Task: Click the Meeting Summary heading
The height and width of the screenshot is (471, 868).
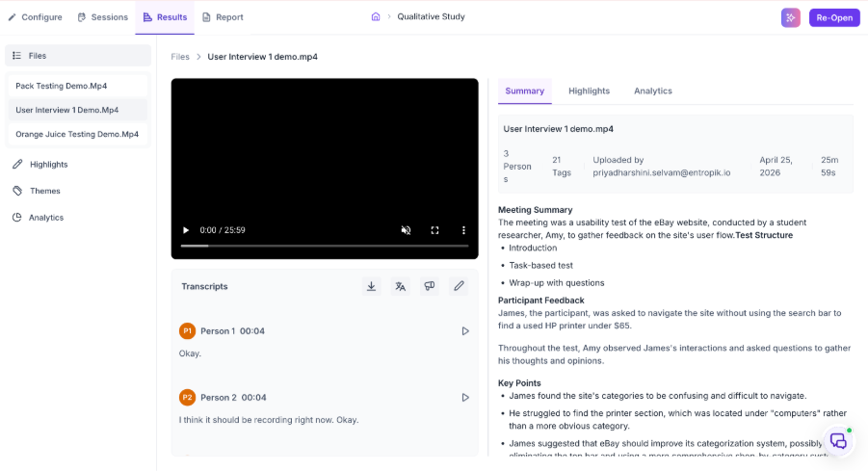Action: [536, 210]
